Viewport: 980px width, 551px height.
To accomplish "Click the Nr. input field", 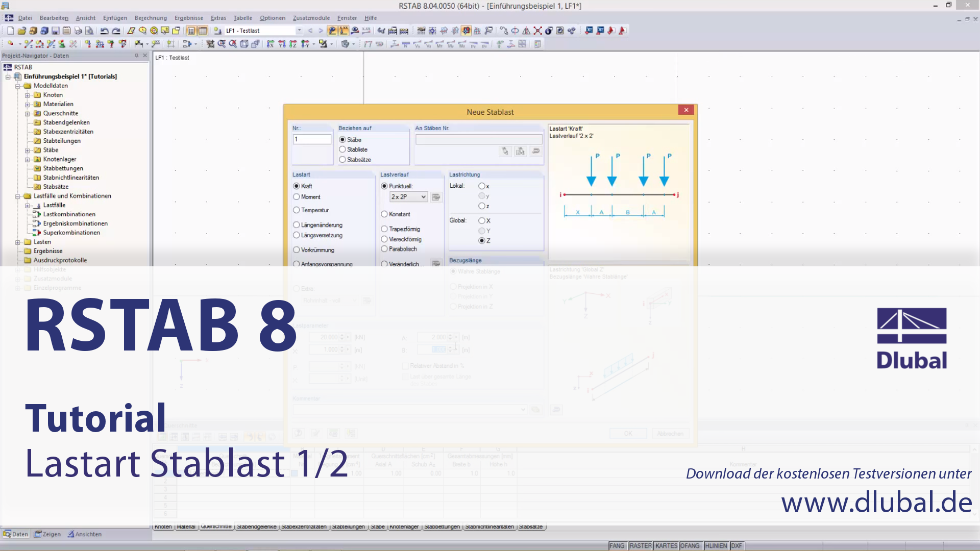I will (x=312, y=139).
